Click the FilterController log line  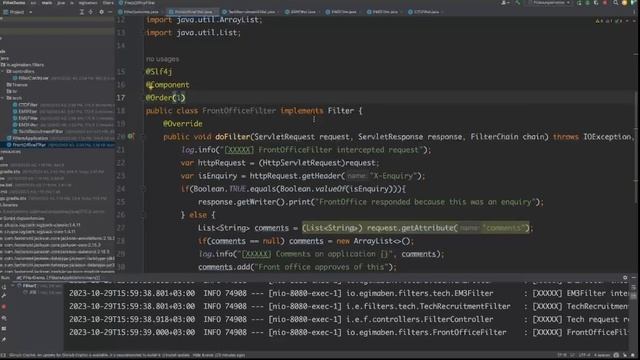point(350,319)
